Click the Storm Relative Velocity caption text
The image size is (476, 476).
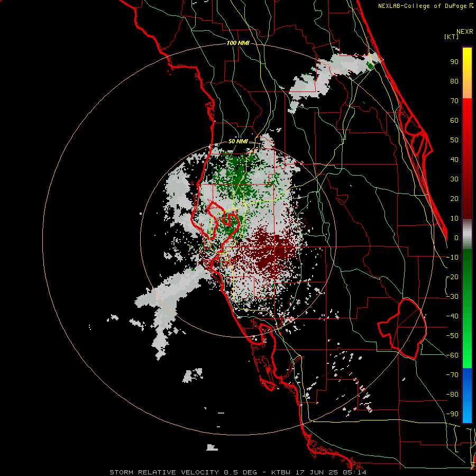(x=237, y=472)
